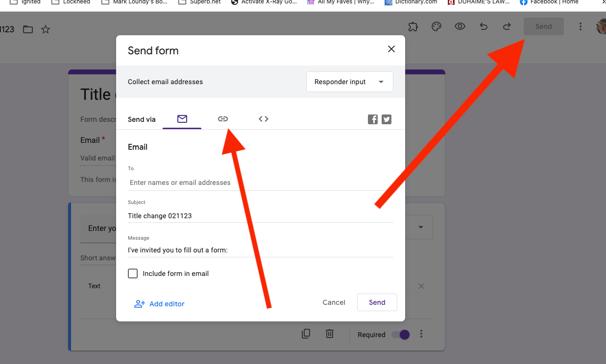Image resolution: width=606 pixels, height=364 pixels.
Task: Select the send via email option
Action: [182, 119]
